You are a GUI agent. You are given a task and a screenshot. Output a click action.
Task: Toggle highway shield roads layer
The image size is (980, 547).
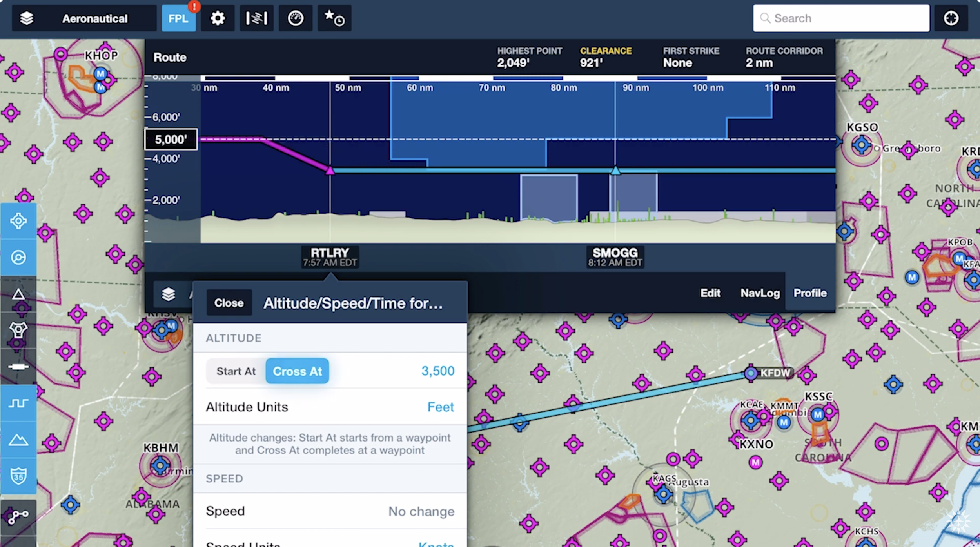(18, 476)
